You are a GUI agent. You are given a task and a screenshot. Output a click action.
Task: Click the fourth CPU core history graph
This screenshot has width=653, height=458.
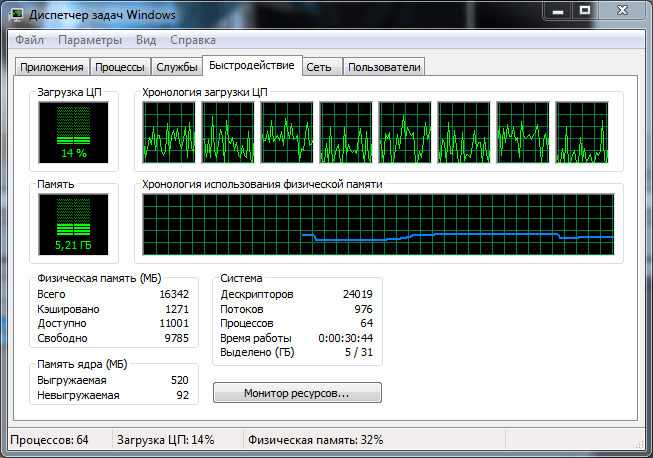(346, 132)
